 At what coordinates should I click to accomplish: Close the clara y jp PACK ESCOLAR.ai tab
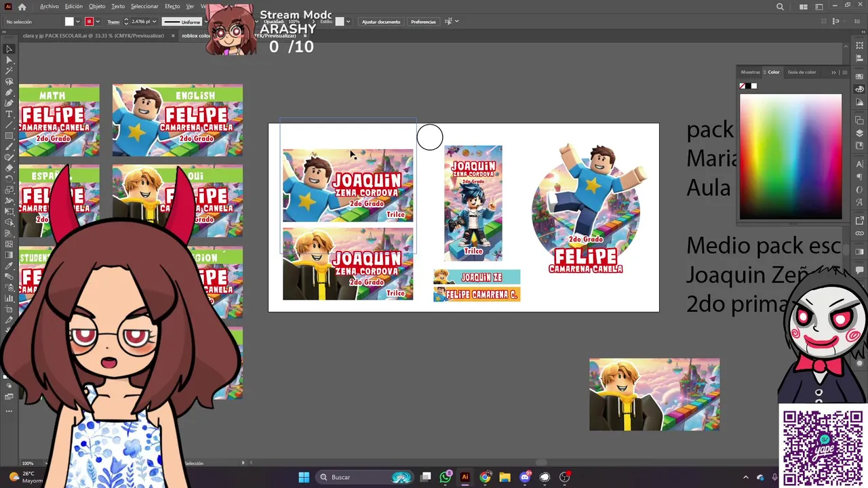pyautogui.click(x=172, y=35)
